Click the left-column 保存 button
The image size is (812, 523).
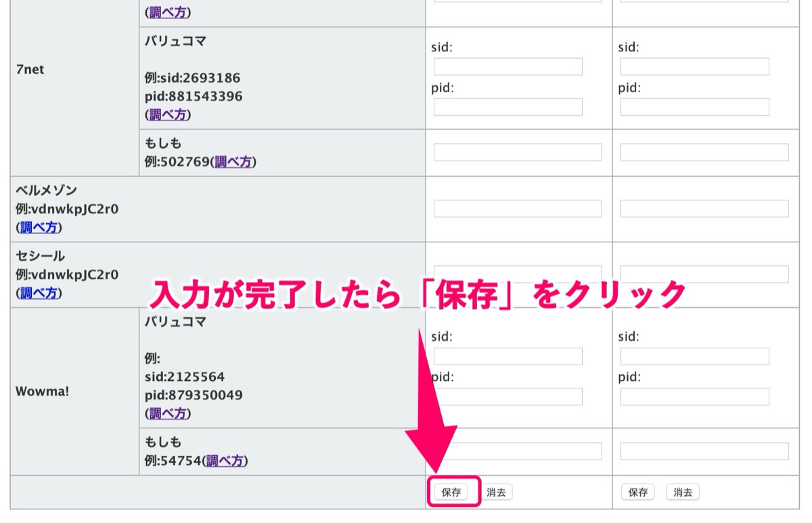coord(451,493)
